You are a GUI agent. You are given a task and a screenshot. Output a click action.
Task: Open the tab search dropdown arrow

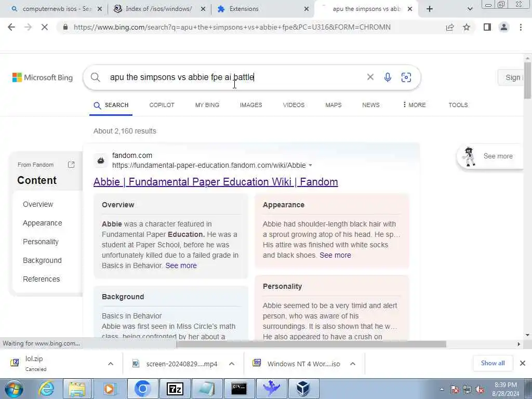[x=470, y=9]
